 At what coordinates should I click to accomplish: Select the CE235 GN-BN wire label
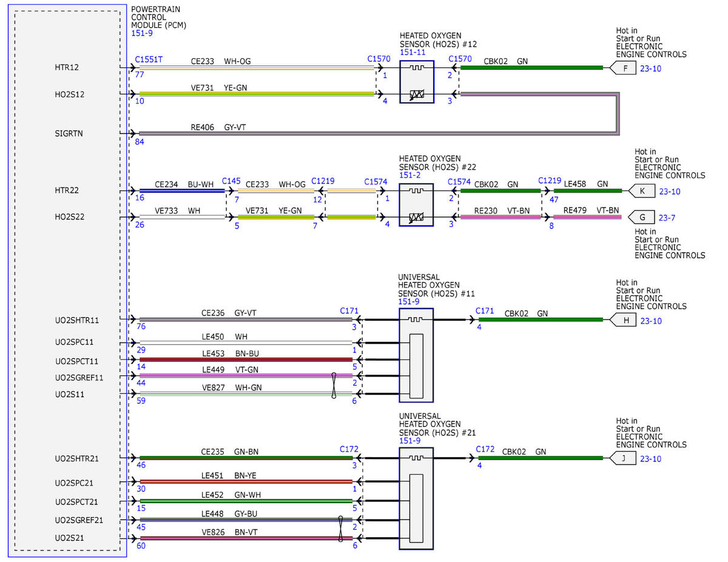click(231, 452)
